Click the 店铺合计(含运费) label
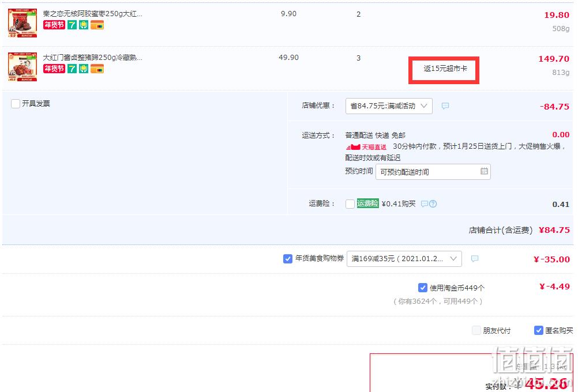Screen dimensions: 578x392 [501, 230]
